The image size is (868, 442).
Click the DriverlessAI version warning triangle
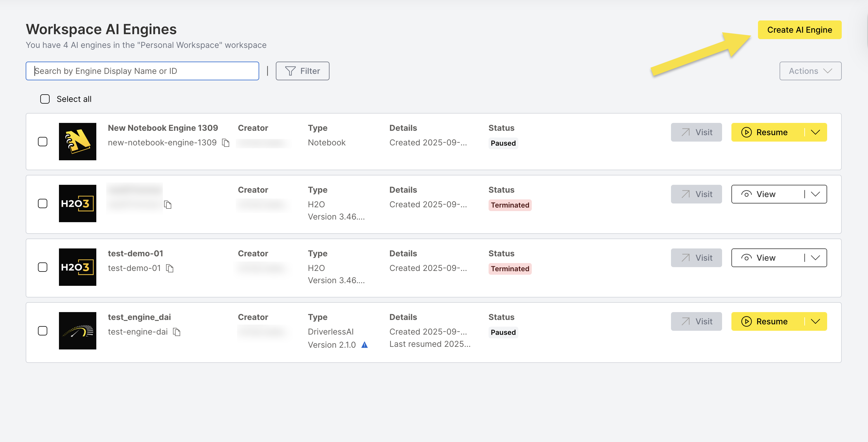pos(365,345)
